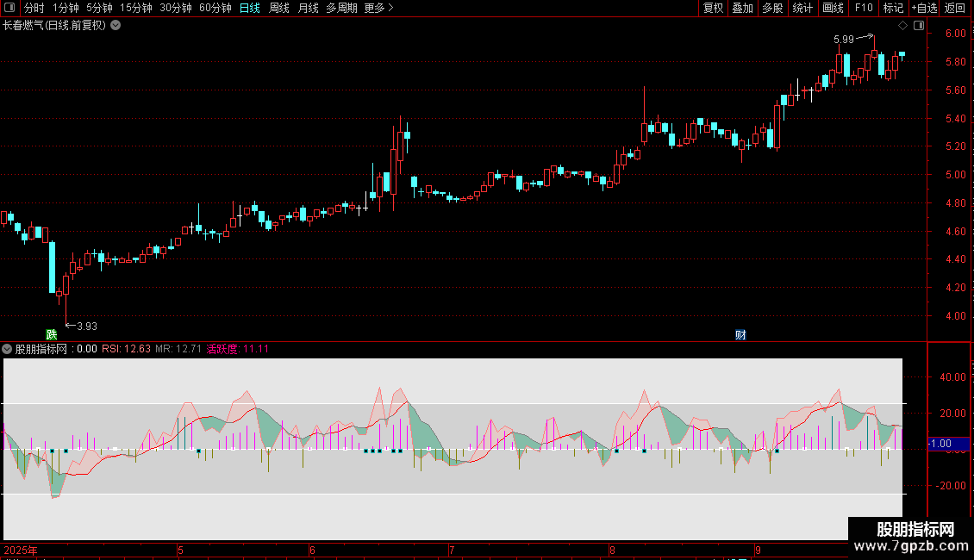Viewport: 974px width, 560px height.
Task: Click the 5.99 high price label
Action: (844, 40)
